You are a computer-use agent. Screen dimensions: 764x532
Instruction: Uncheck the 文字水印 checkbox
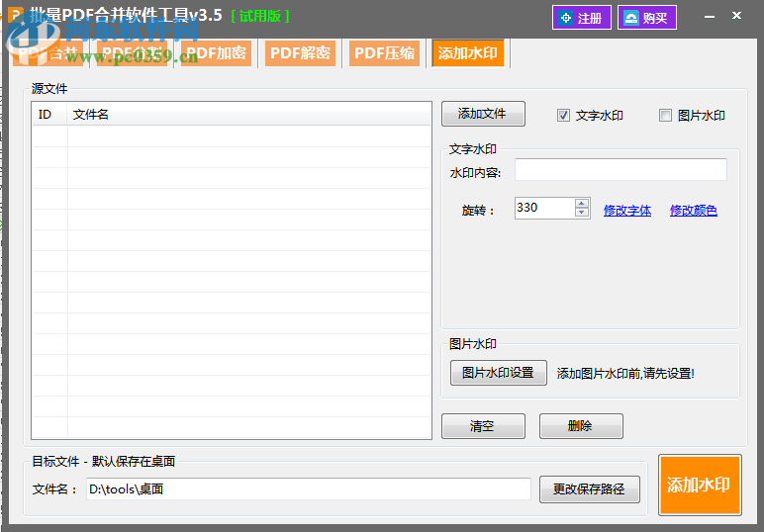coord(563,116)
